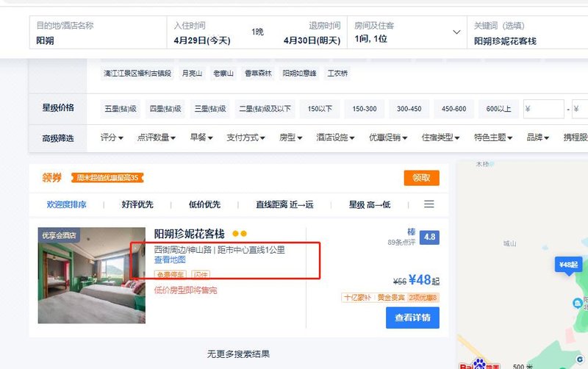Select the 150以下 price range filter
Screen dimensions: 588x369
click(x=320, y=109)
